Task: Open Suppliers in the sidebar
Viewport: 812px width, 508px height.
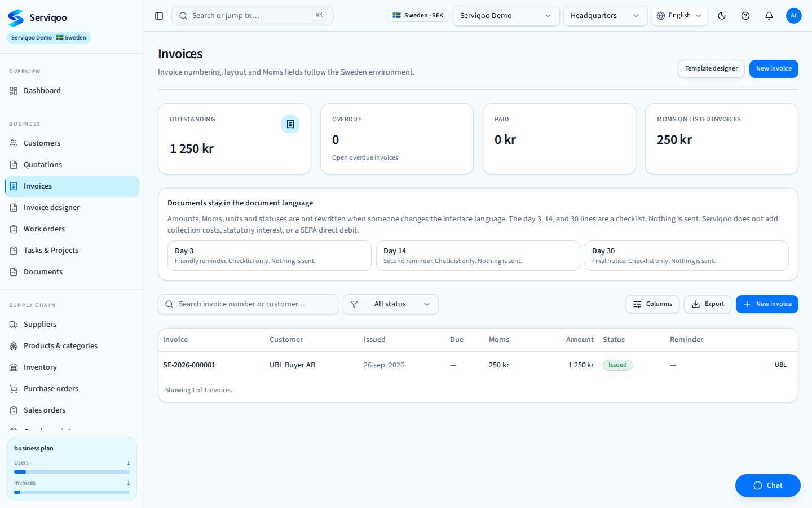Action: click(x=72, y=325)
